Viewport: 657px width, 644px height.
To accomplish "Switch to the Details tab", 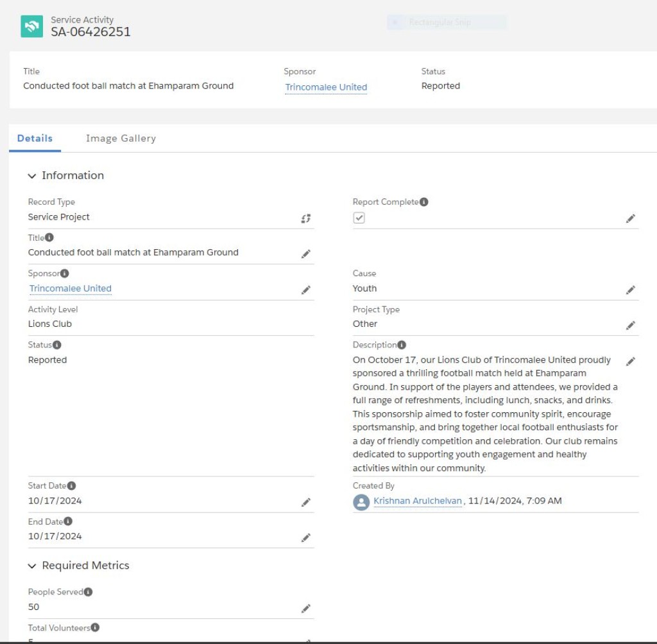I will (x=35, y=138).
